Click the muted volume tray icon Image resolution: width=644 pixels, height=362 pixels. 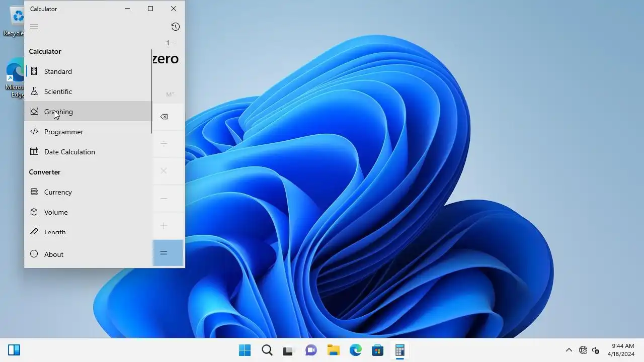596,350
